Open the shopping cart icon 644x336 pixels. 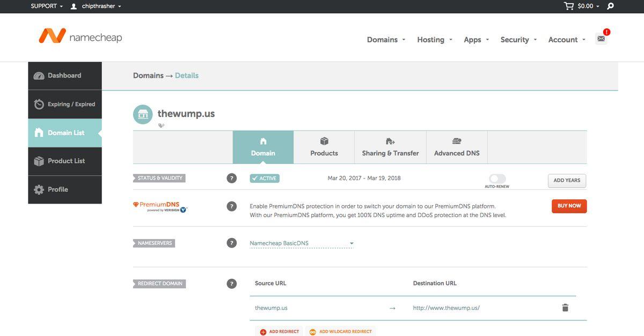569,6
